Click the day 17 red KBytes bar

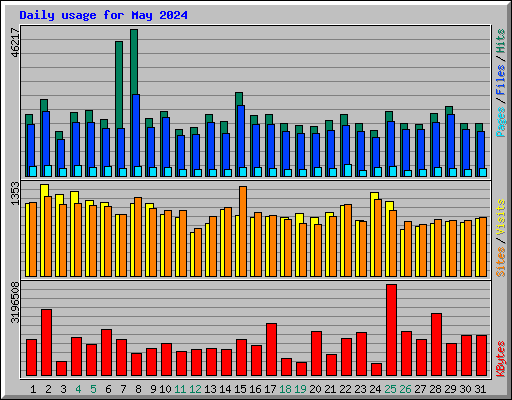(x=272, y=350)
